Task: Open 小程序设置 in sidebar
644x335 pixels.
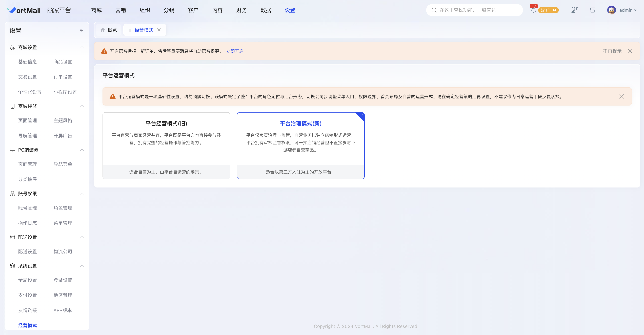Action: pos(65,92)
